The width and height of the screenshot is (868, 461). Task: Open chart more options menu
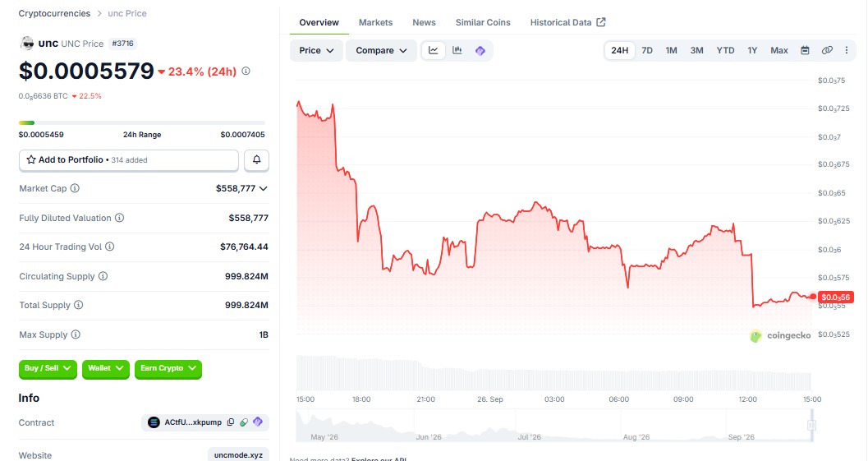(847, 50)
